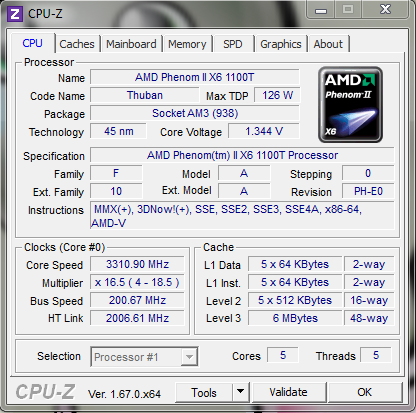Click the Max TDP value 126 W
This screenshot has height=413, width=416.
click(x=277, y=95)
